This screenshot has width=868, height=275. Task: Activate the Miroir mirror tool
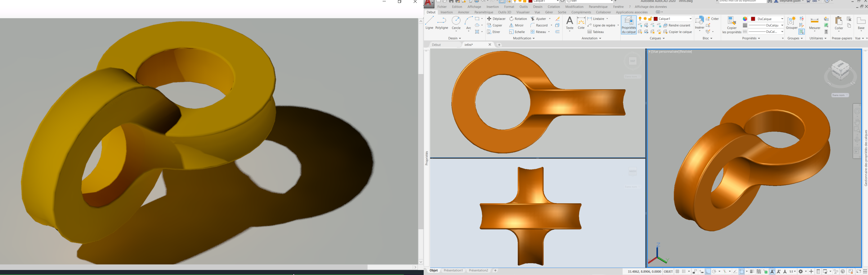[x=517, y=25]
